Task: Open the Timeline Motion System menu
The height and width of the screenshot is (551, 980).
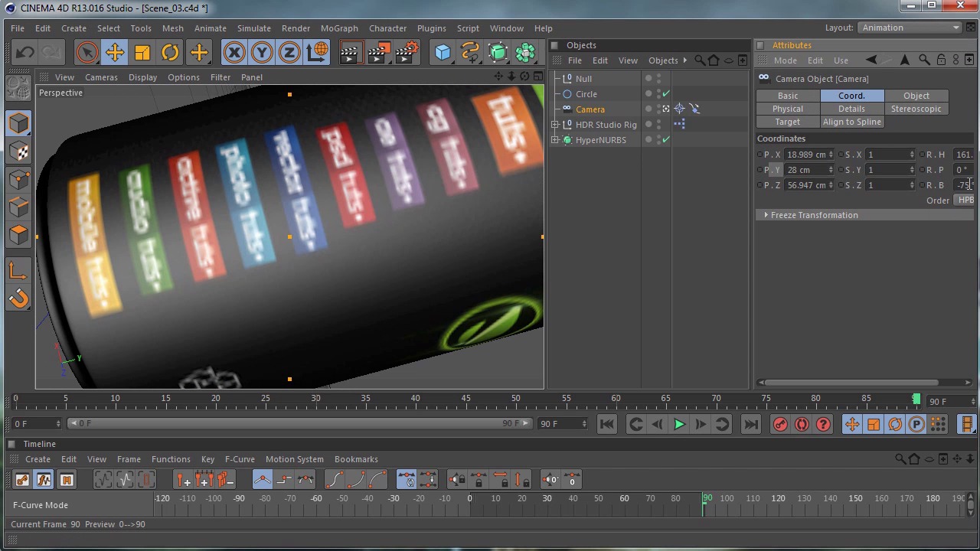Action: [x=295, y=459]
